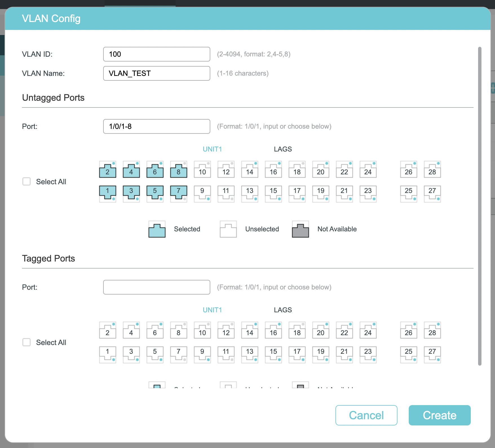Select untagged port 10 icon

(x=202, y=170)
